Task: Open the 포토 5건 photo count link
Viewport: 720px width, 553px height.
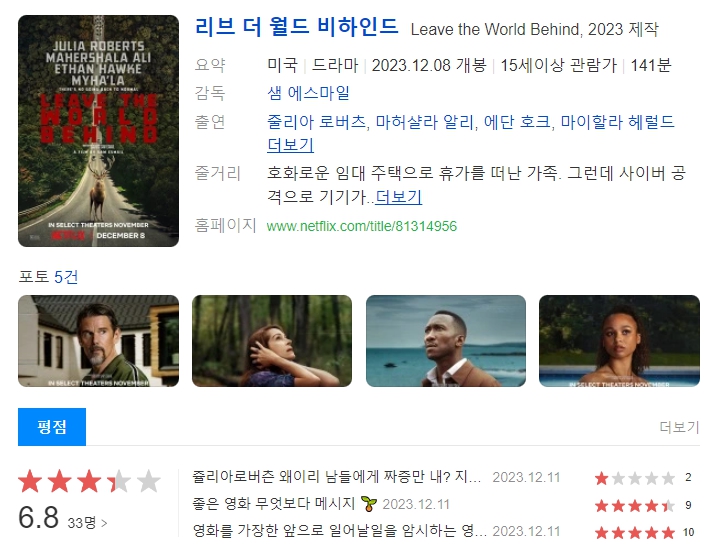Action: pos(48,277)
